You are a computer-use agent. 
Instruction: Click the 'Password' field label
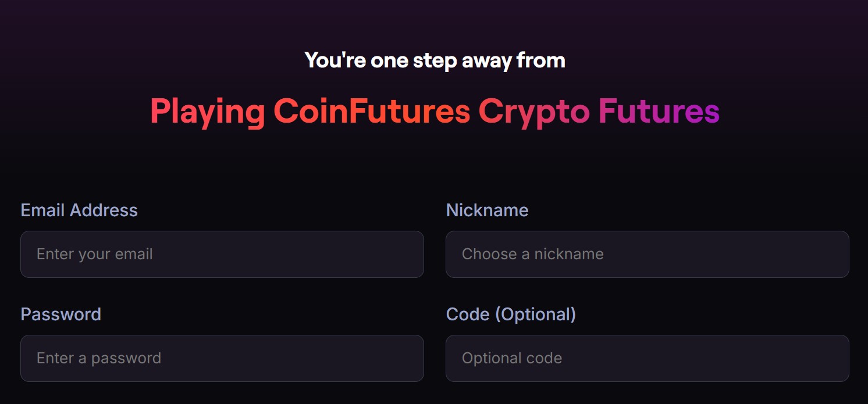pos(61,314)
